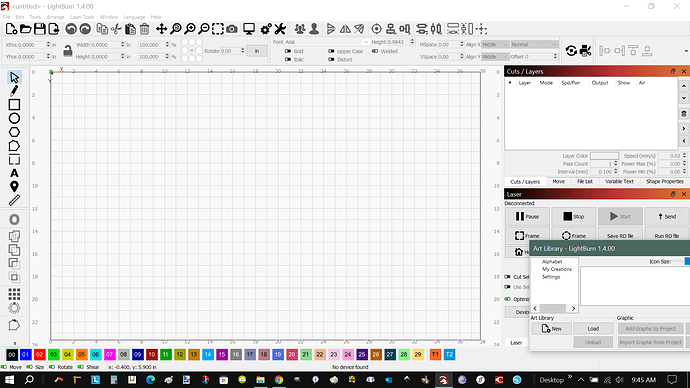Image resolution: width=690 pixels, height=388 pixels.
Task: Click the Save RD file button
Action: pos(620,236)
